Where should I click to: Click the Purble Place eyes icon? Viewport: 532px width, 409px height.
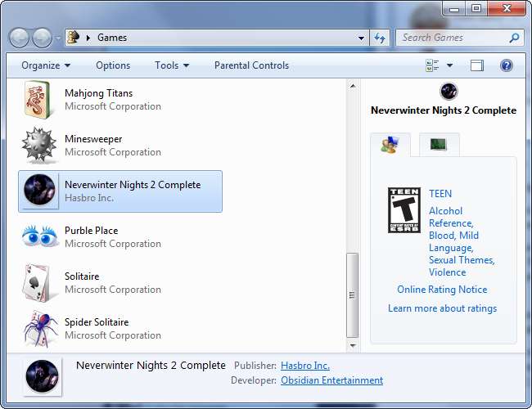[40, 236]
